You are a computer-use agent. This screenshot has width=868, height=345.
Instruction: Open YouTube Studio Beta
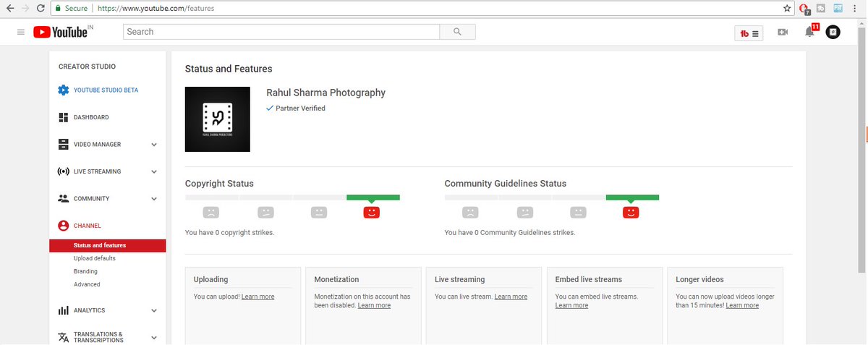(106, 90)
